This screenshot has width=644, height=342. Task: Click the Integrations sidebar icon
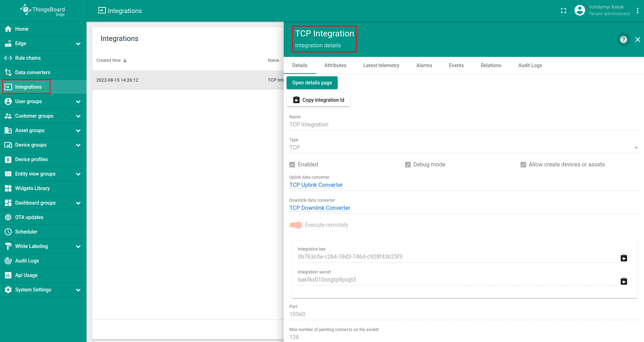(8, 87)
